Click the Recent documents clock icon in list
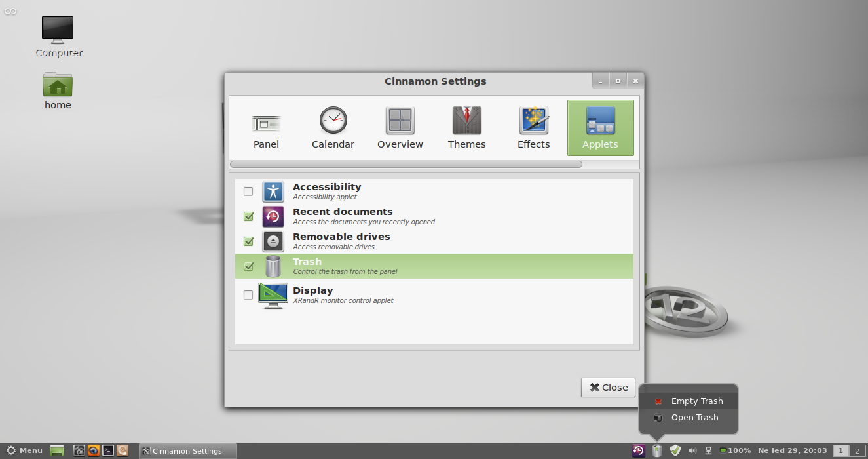This screenshot has width=868, height=459. pyautogui.click(x=273, y=216)
